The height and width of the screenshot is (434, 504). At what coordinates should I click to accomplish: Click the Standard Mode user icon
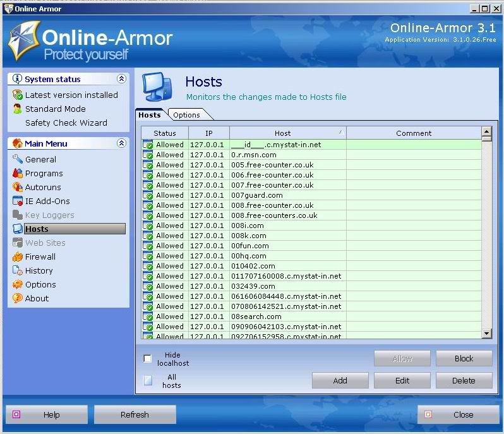(x=17, y=109)
